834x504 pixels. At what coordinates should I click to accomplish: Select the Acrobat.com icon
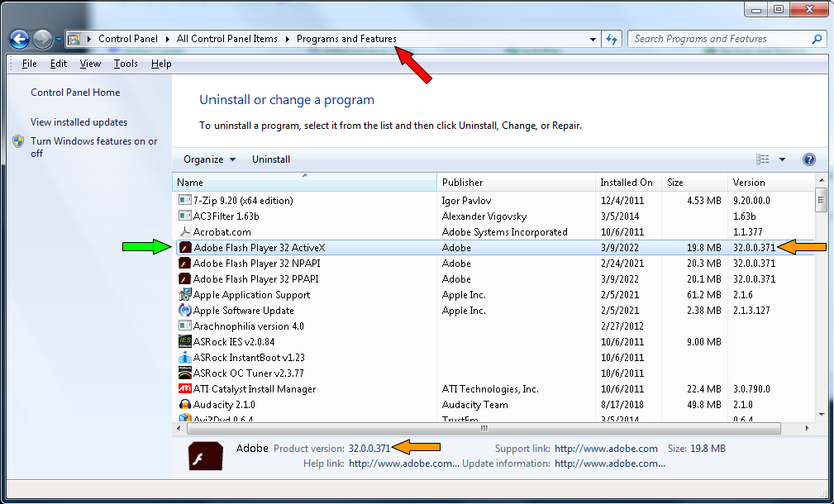click(x=184, y=232)
